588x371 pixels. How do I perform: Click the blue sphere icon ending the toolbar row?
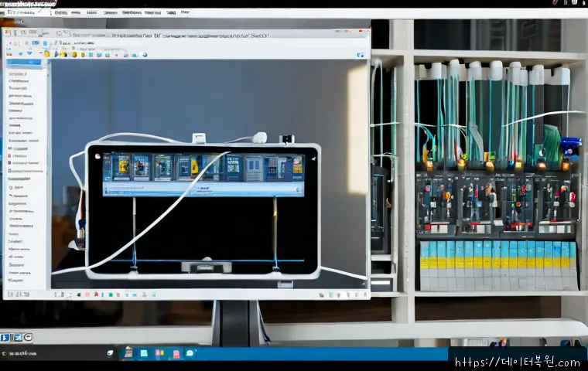point(145,55)
